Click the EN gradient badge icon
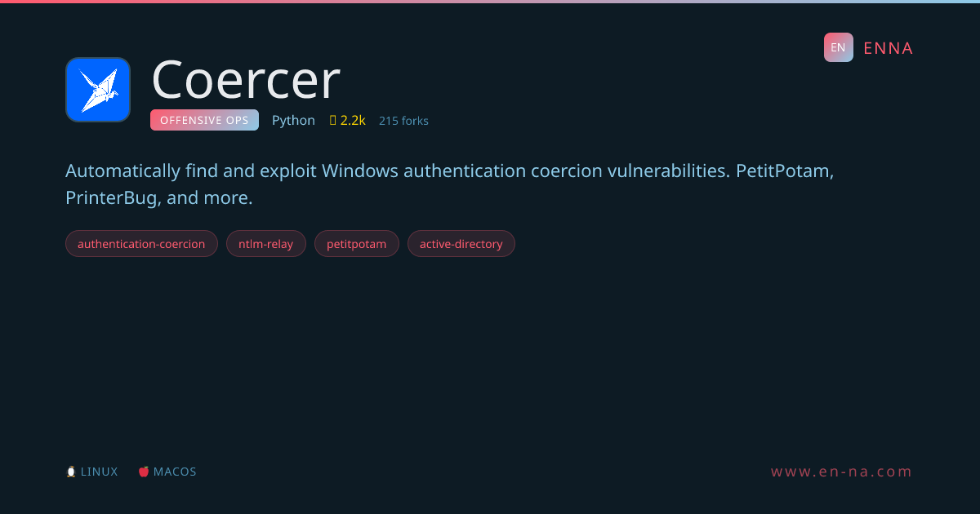 (x=838, y=47)
